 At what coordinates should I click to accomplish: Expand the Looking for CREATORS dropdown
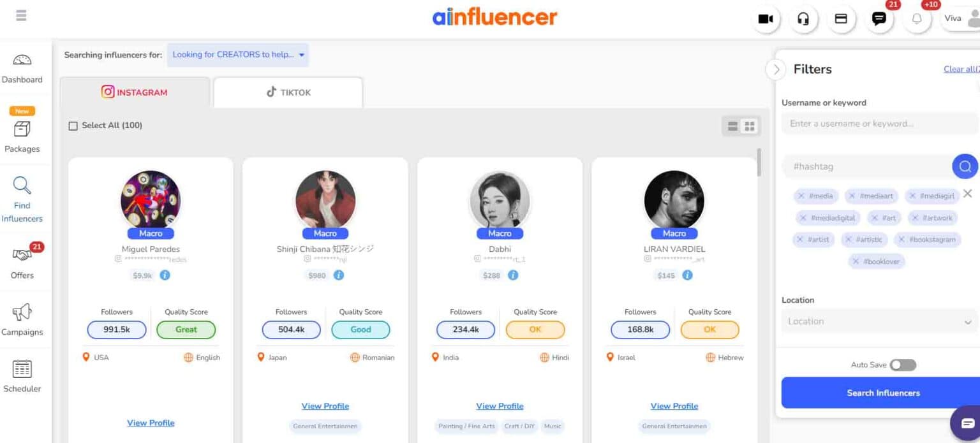point(237,55)
